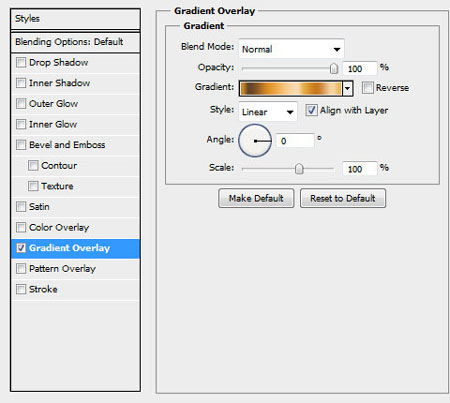The height and width of the screenshot is (403, 450).
Task: Select the Styles list header
Action: [x=75, y=19]
